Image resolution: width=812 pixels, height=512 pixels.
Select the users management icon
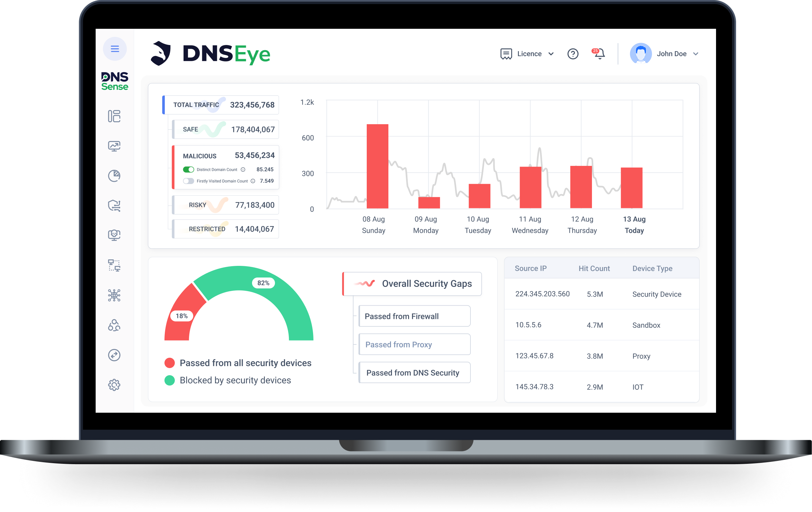click(x=115, y=325)
